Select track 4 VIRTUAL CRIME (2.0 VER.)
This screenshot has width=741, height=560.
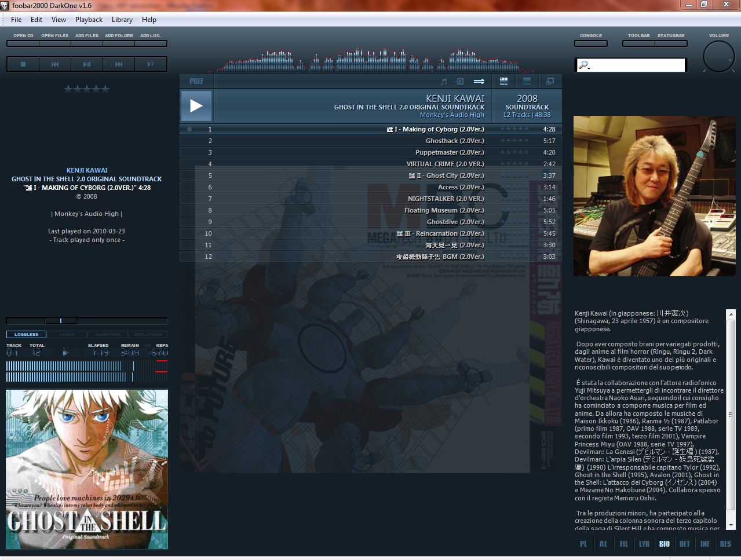(371, 164)
